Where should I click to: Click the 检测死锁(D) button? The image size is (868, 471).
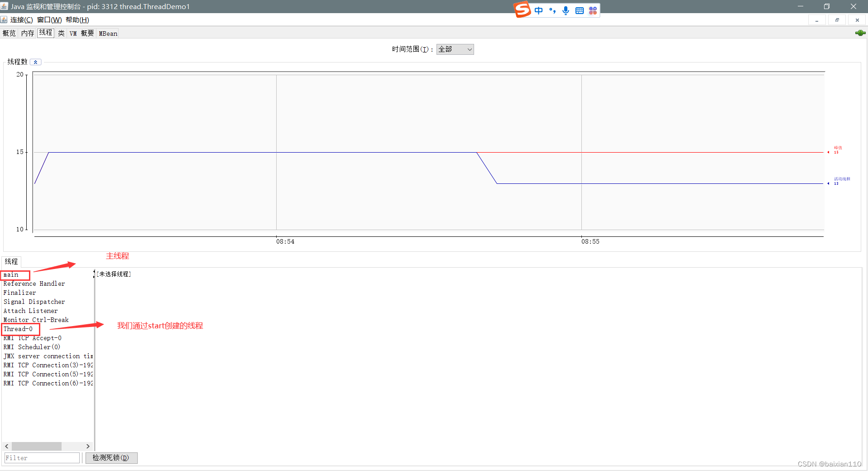pyautogui.click(x=111, y=458)
